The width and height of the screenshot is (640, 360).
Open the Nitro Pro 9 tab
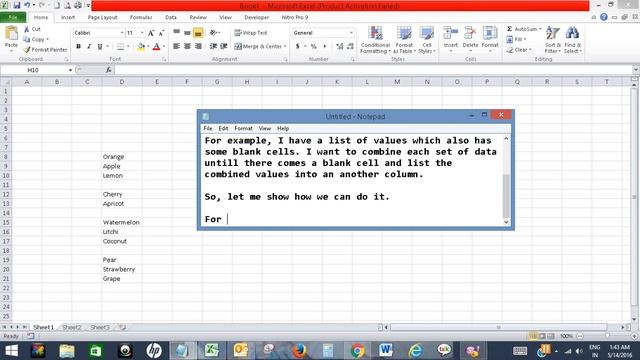(x=295, y=18)
